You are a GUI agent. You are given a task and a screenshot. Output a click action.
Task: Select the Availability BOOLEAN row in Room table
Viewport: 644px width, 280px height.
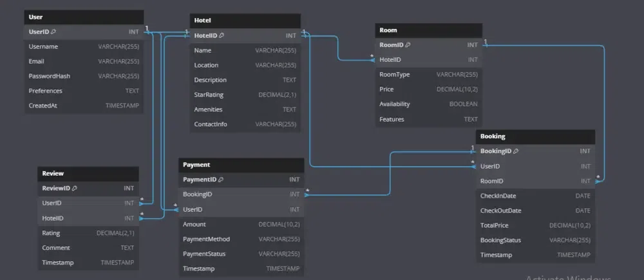[428, 104]
